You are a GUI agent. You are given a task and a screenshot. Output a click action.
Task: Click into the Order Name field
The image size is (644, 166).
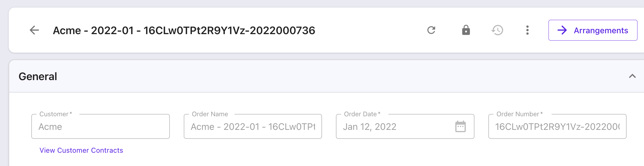click(253, 126)
